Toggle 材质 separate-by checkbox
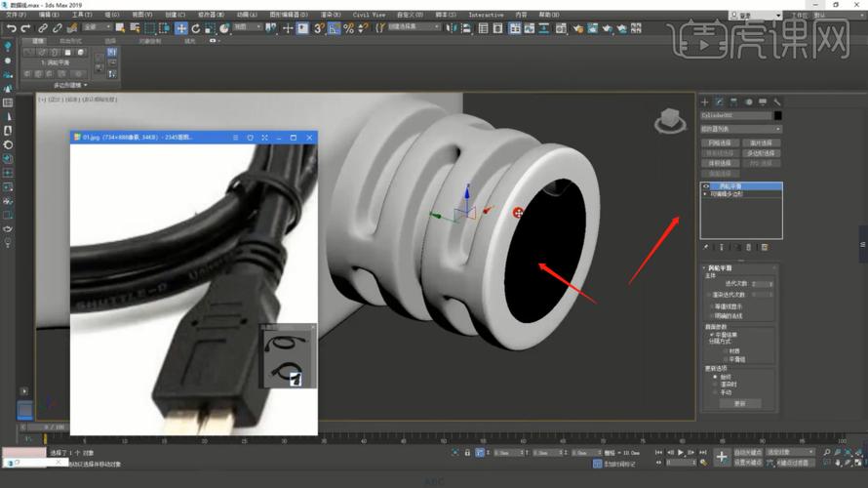868x488 pixels. 726,350
